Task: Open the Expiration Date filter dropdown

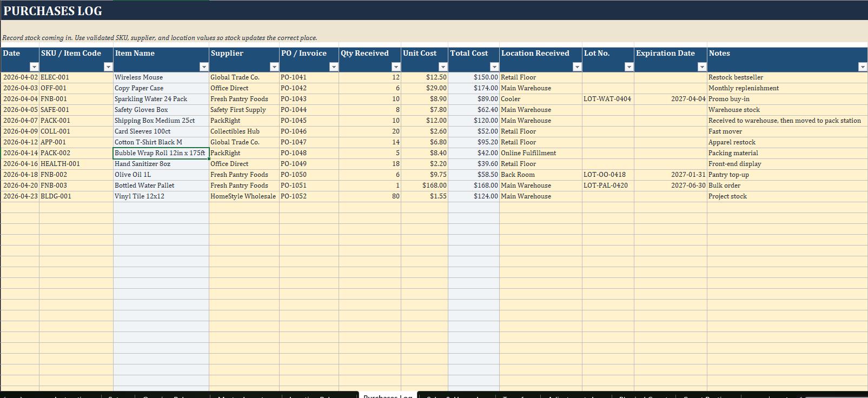Action: coord(702,67)
